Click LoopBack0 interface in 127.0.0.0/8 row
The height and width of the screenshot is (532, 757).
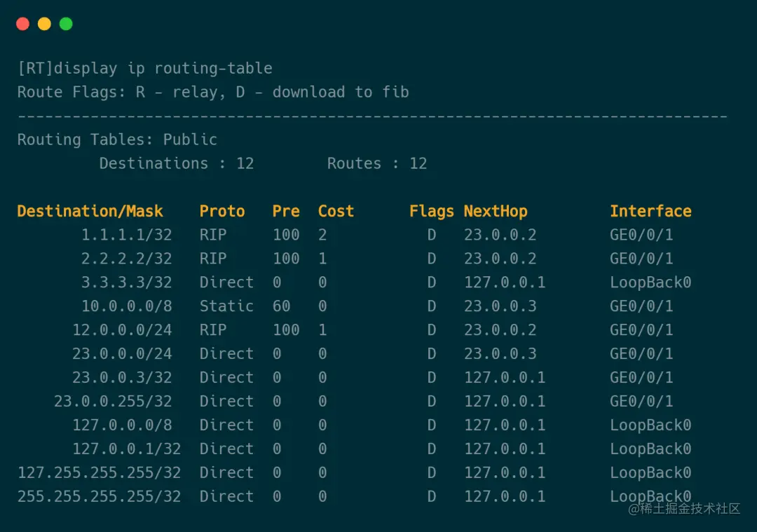click(650, 425)
